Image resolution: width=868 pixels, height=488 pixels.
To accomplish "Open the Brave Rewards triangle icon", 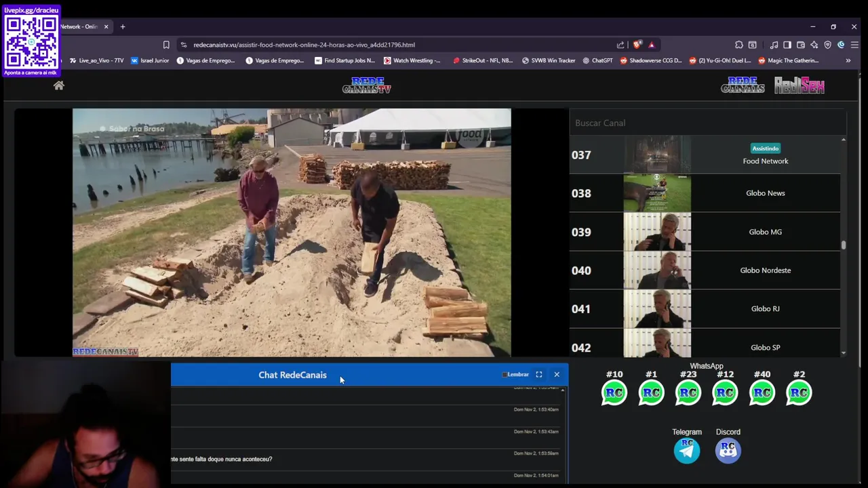I will point(652,45).
